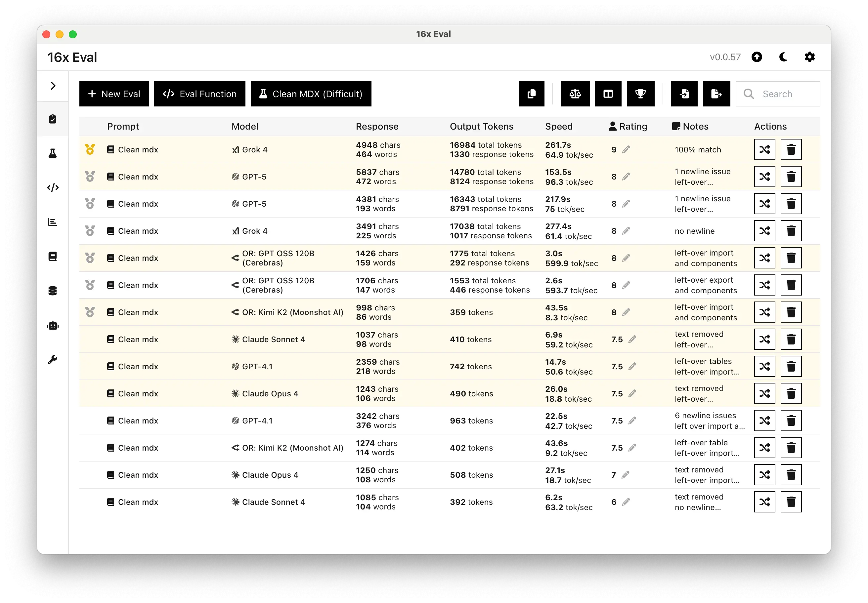Delete the Claude Opus 4 1243 chars row
Image resolution: width=868 pixels, height=603 pixels.
coord(791,393)
